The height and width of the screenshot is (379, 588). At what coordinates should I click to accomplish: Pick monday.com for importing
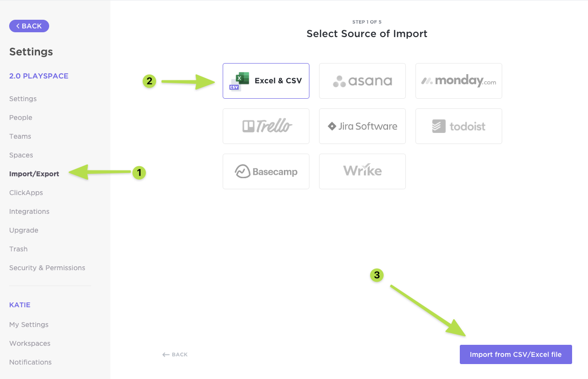(x=458, y=80)
